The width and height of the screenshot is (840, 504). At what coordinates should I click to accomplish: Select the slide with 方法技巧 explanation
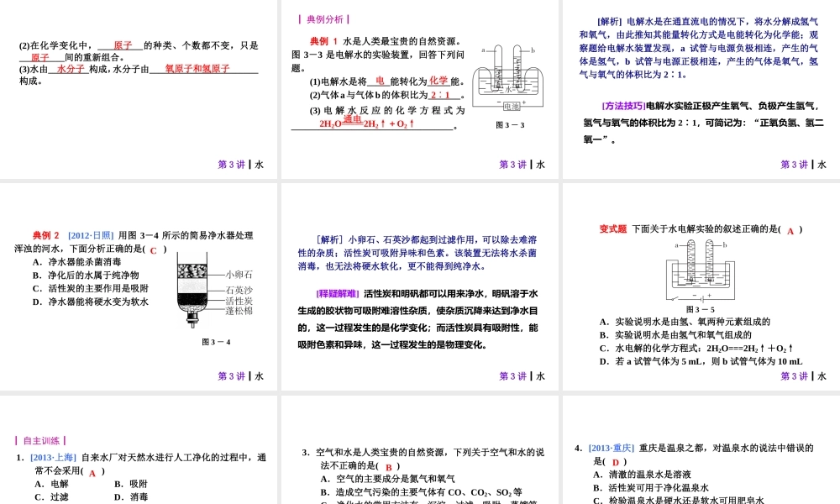click(701, 89)
